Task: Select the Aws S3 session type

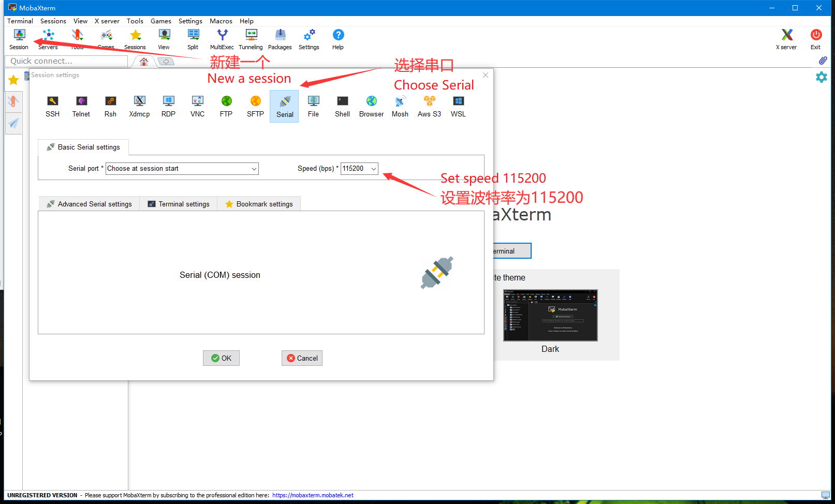Action: (x=429, y=106)
